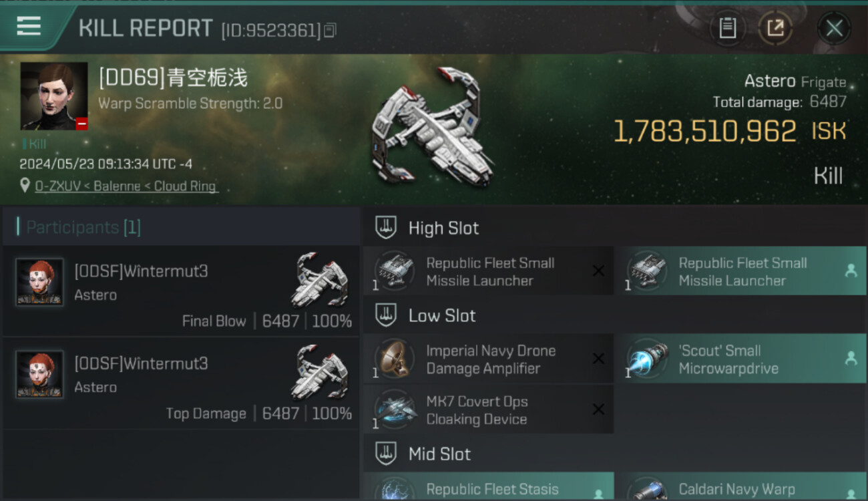This screenshot has width=868, height=501.
Task: Open Republic Fleet Stasis module entry
Action: [488, 487]
